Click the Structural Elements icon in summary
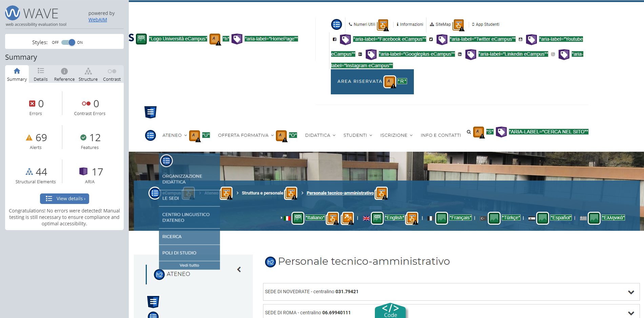This screenshot has width=644, height=318. click(29, 172)
